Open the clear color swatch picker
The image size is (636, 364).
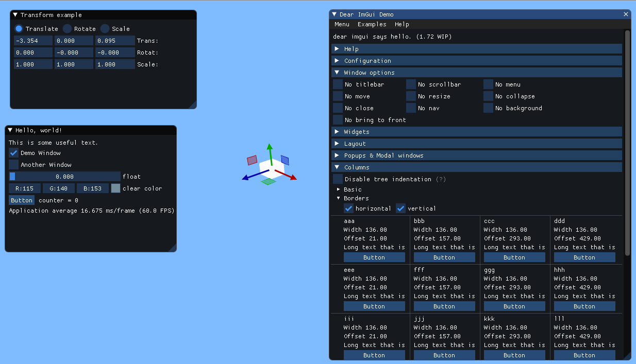coord(115,188)
